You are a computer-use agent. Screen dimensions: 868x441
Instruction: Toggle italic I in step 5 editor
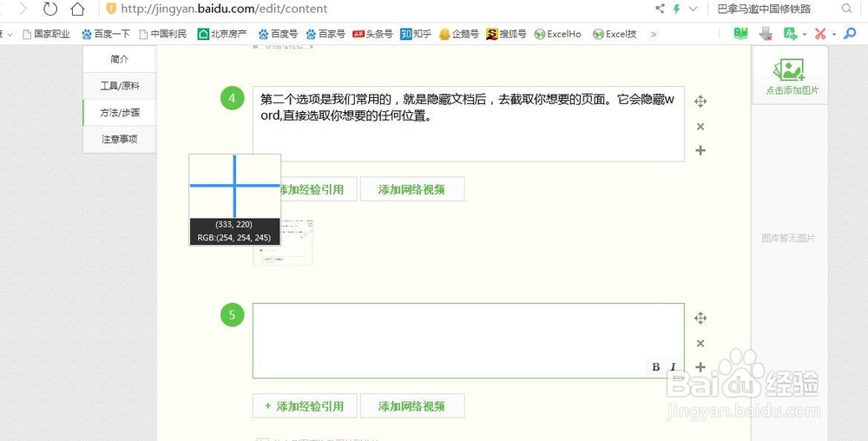point(674,367)
